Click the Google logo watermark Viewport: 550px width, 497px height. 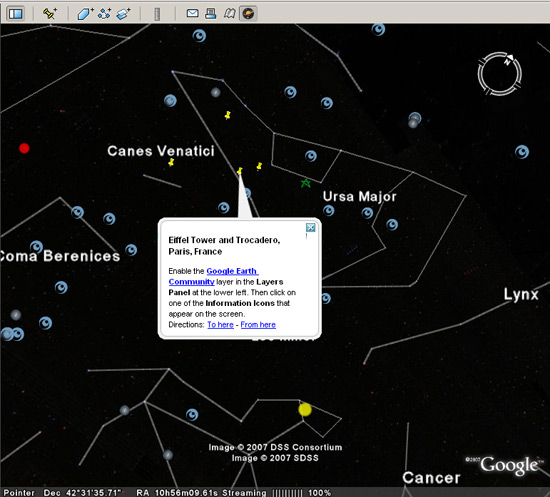coord(509,465)
